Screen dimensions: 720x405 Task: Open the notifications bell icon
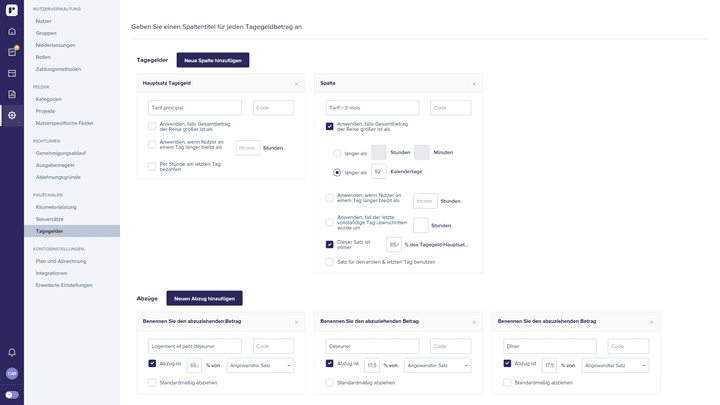tap(12, 352)
